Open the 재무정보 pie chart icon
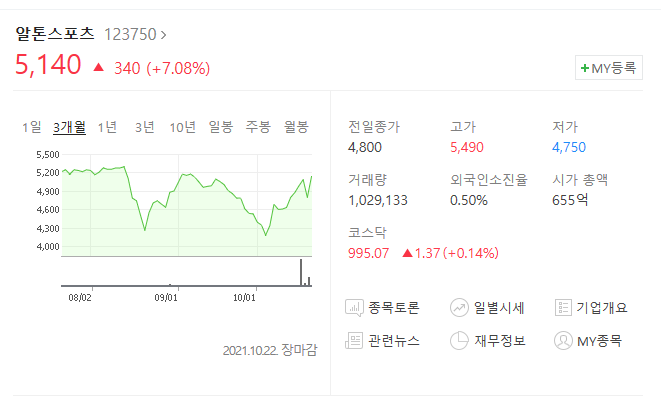Viewport: 661px width, 398px height. coord(459,341)
